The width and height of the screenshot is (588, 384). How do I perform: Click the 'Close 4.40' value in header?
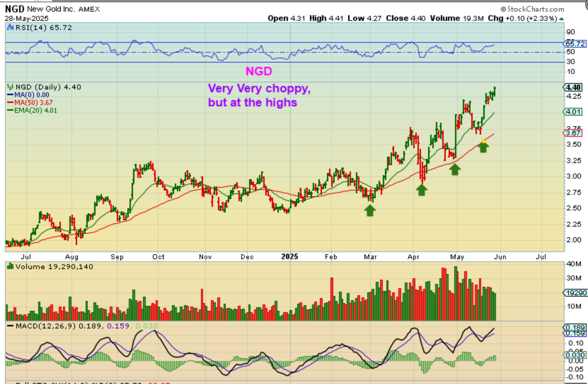point(405,18)
